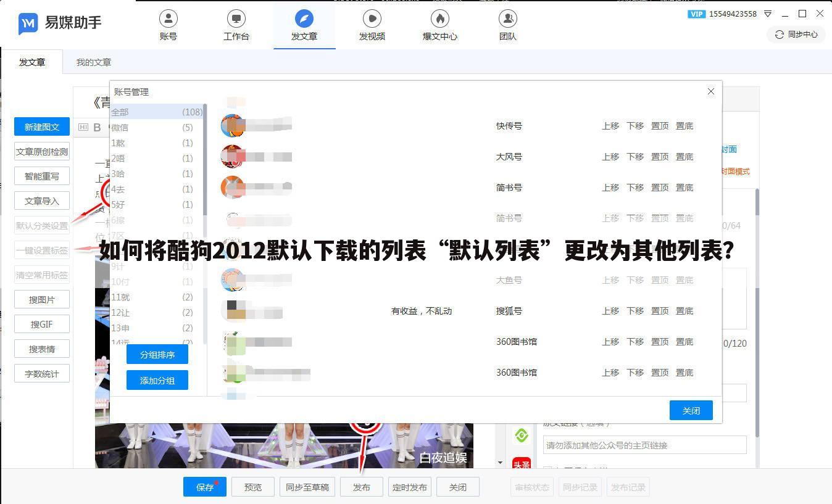The height and width of the screenshot is (504, 832).
Task: Click the 有收益，不乱动 remark text
Action: tap(422, 311)
